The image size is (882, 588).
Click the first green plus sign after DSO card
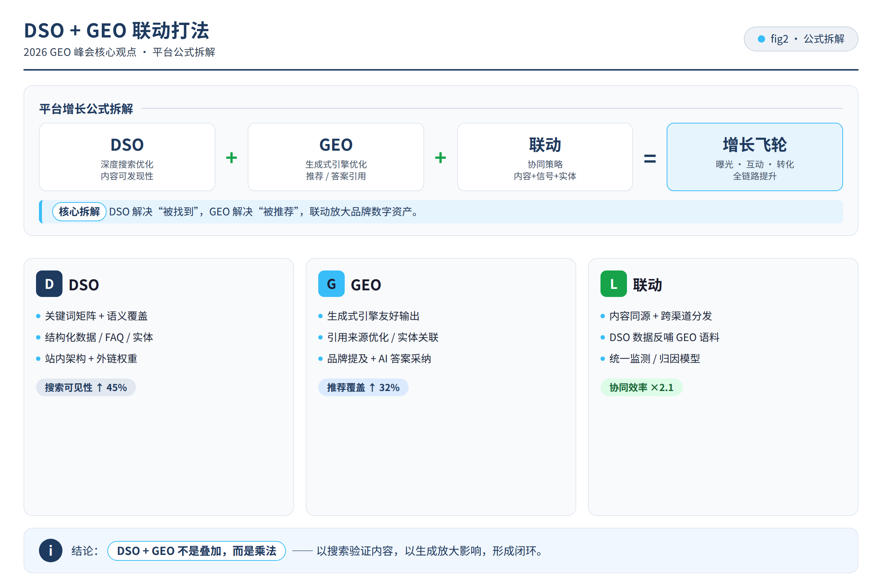coord(232,158)
